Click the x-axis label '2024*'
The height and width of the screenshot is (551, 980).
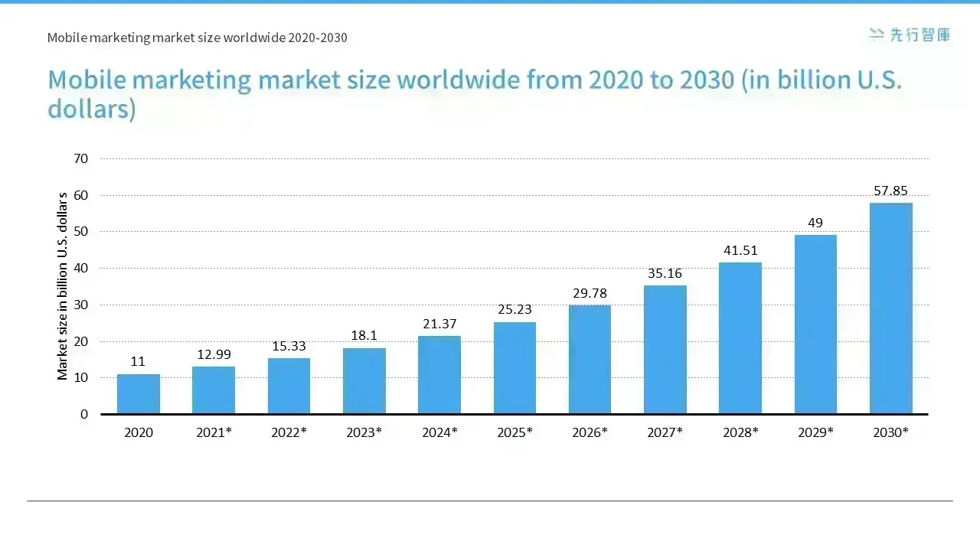439,432
